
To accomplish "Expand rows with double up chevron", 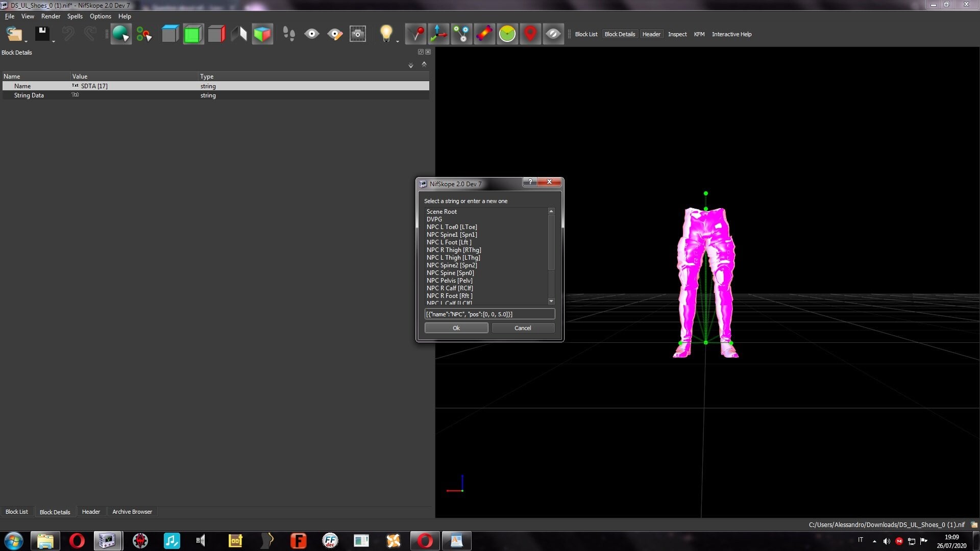I will [x=424, y=64].
